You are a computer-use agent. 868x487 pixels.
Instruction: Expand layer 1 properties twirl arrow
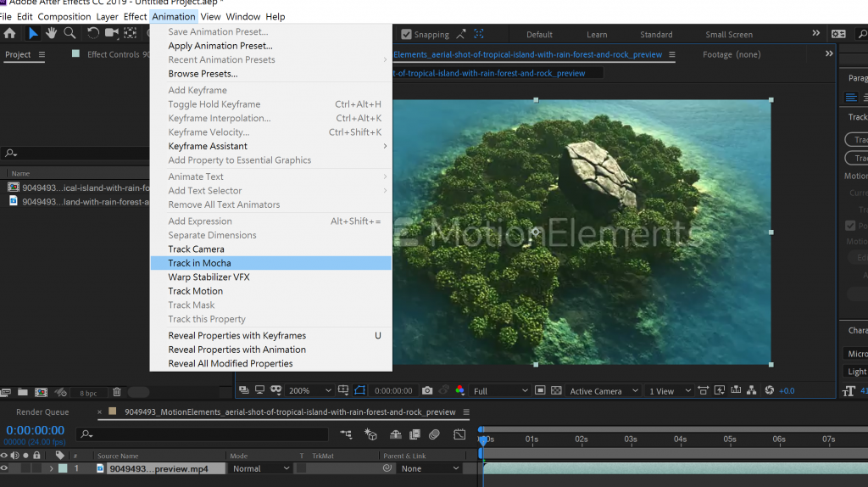pyautogui.click(x=51, y=468)
